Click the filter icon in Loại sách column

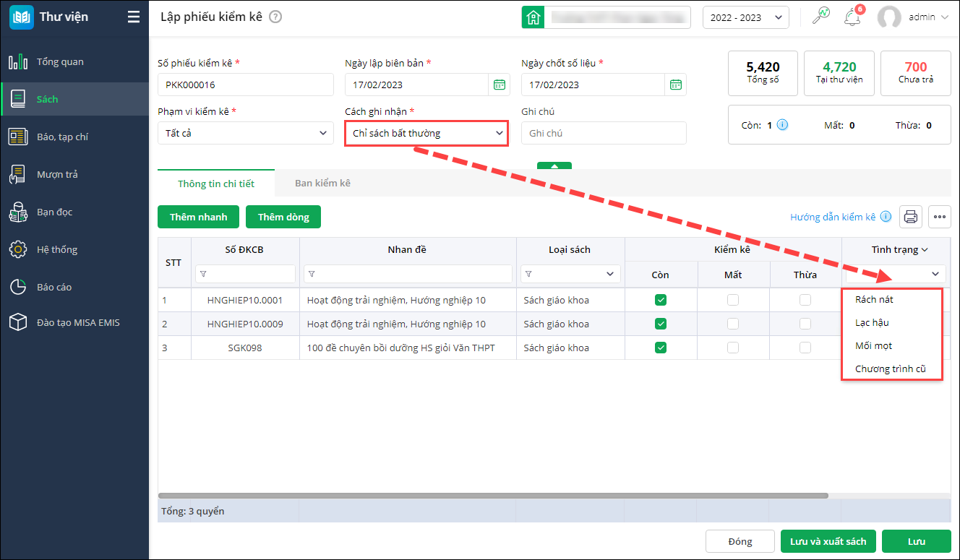coord(529,274)
